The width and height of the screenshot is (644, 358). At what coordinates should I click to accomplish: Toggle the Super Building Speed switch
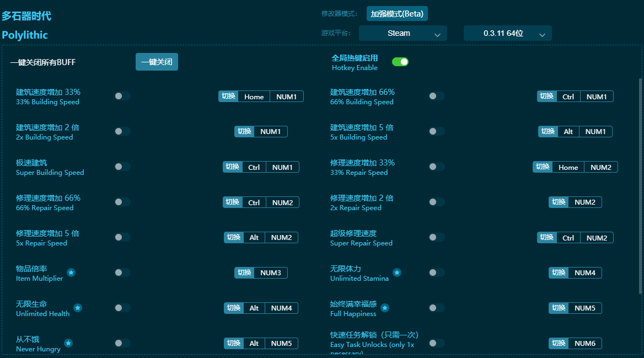point(122,166)
